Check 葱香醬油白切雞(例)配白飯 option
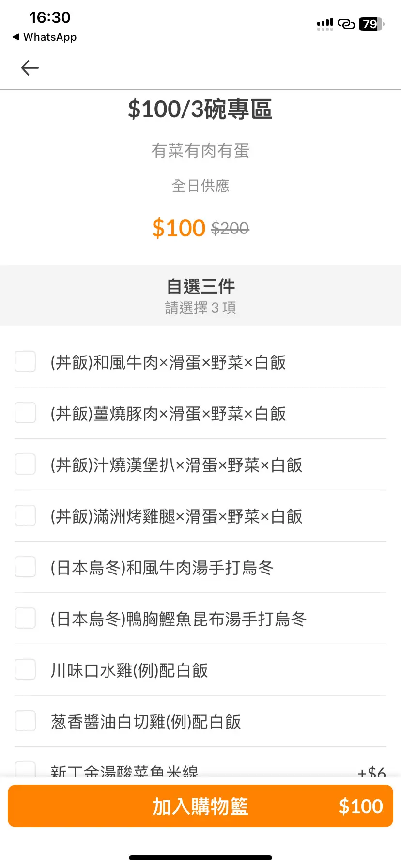Viewport: 401px width, 868px height. 25,721
